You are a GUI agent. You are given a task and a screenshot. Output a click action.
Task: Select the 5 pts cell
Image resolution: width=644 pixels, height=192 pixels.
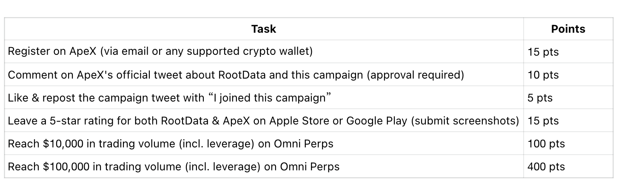point(568,98)
